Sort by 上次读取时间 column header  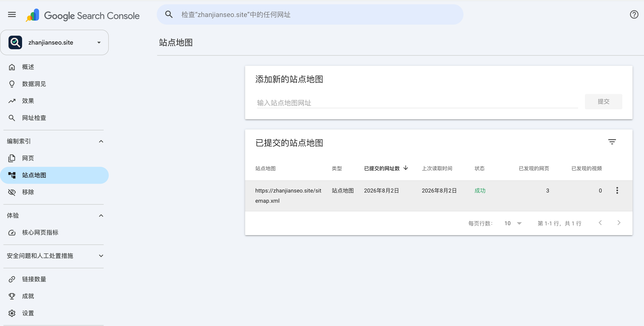pyautogui.click(x=437, y=168)
